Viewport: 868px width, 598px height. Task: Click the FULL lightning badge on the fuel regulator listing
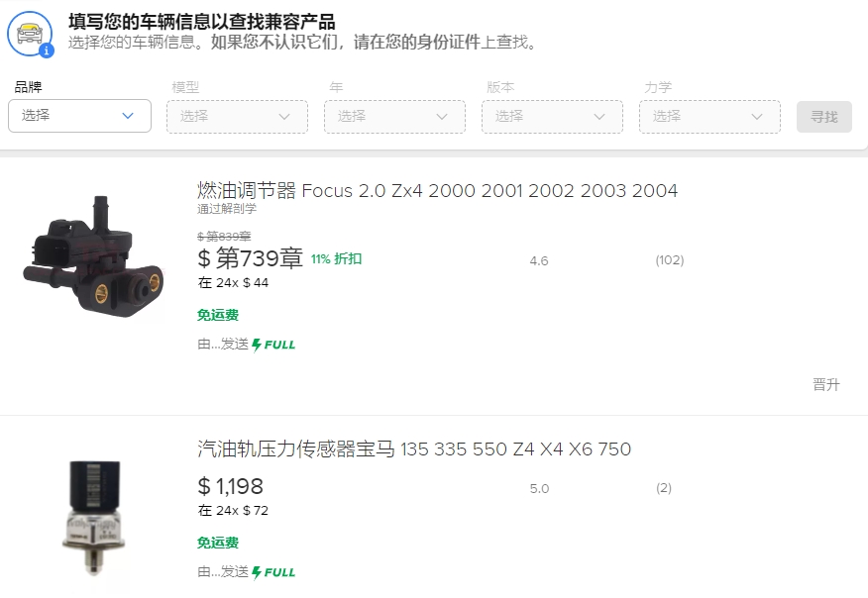coord(273,345)
